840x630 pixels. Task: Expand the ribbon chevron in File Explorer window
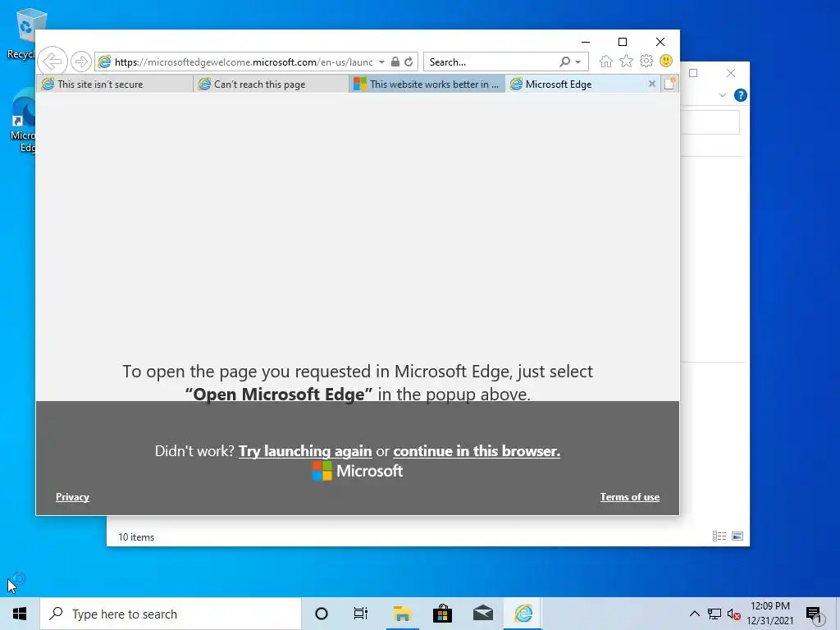point(722,95)
